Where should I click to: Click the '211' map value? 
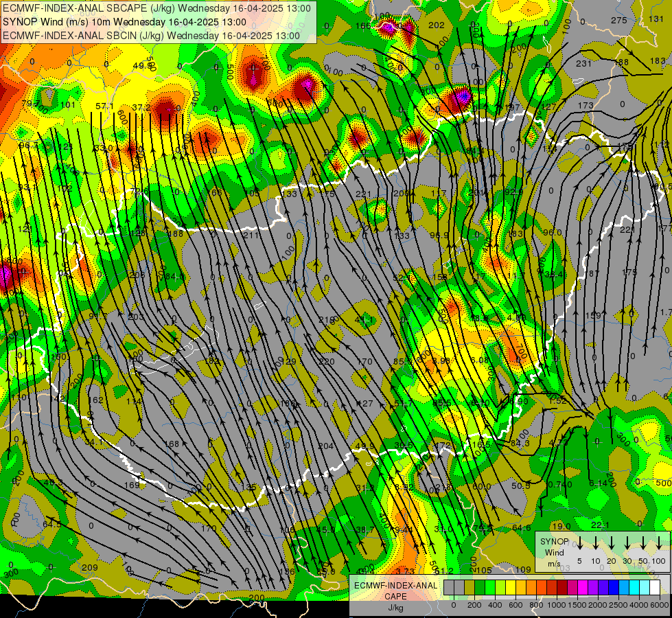point(251,235)
